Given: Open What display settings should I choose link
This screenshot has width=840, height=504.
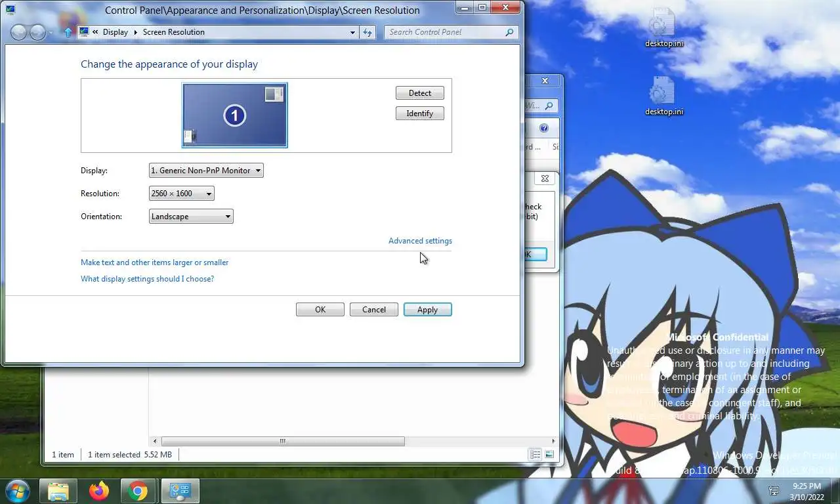Looking at the screenshot, I should point(148,279).
